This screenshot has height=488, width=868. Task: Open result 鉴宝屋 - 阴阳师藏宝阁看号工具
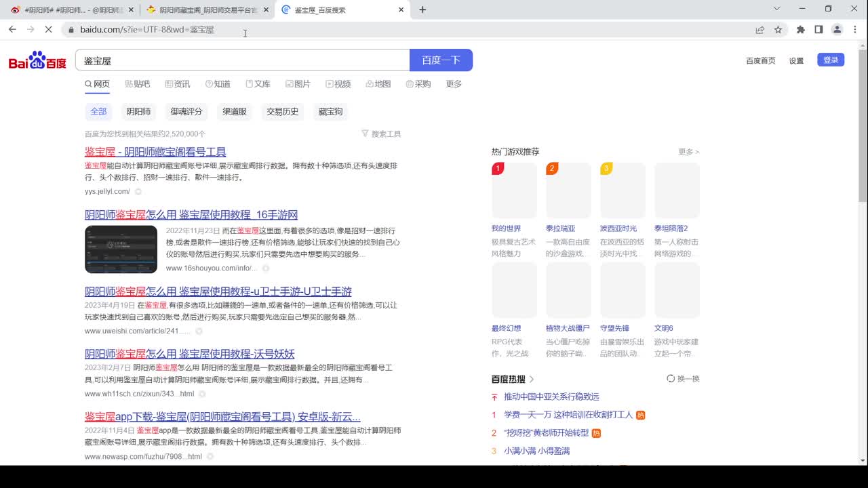point(155,152)
